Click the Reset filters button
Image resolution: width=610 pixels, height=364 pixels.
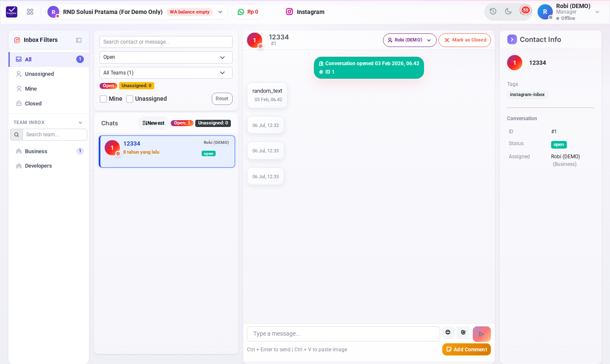[x=222, y=99]
